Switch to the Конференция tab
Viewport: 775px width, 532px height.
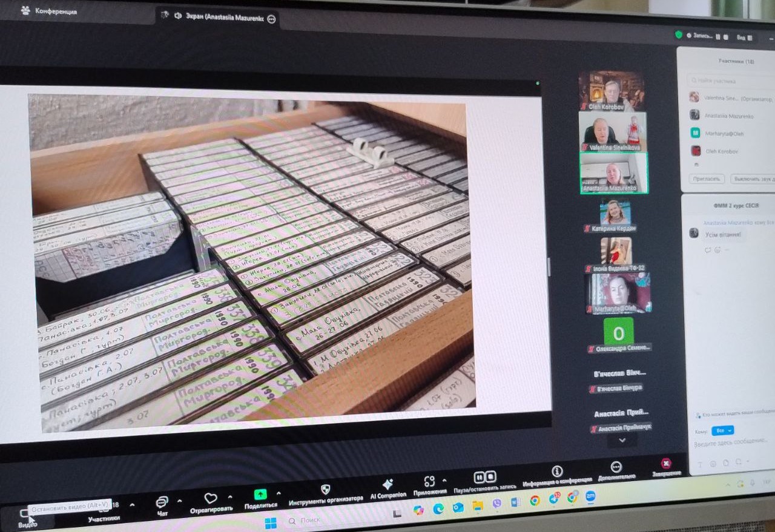click(x=50, y=11)
